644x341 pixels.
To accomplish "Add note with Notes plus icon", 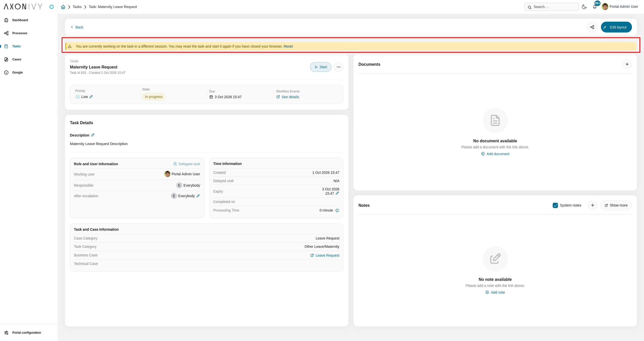I will [x=592, y=205].
